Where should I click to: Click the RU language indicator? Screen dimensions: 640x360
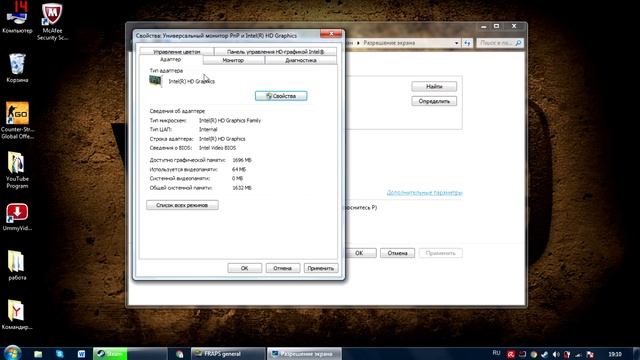pos(496,353)
